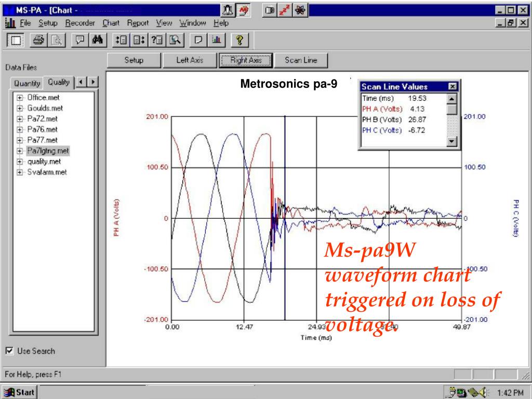The image size is (532, 399).
Task: Click the calculator icon with arrows on right
Action: (x=139, y=41)
